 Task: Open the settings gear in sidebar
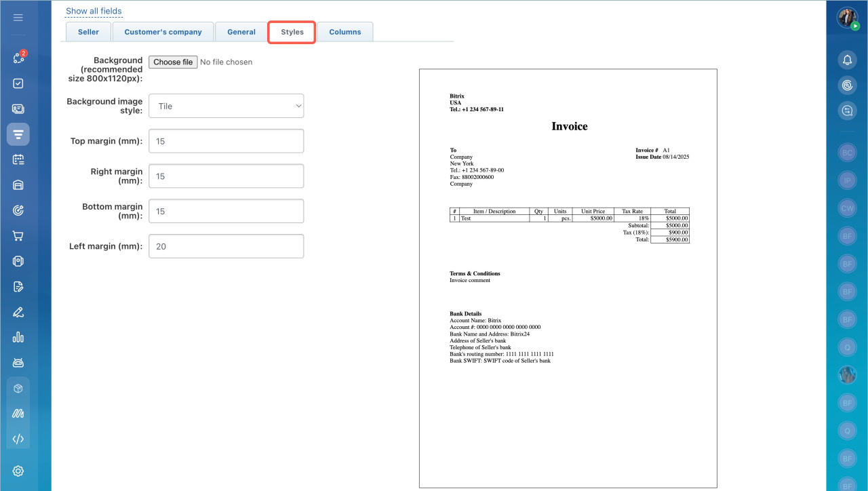18,471
